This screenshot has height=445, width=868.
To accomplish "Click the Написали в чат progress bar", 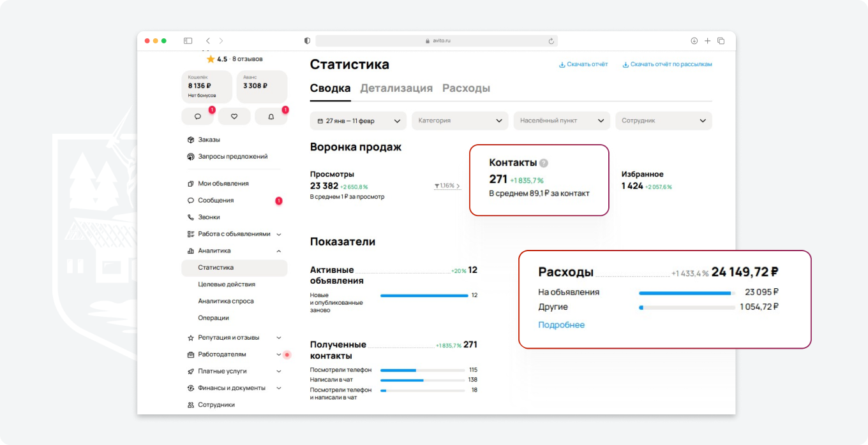I will [423, 381].
